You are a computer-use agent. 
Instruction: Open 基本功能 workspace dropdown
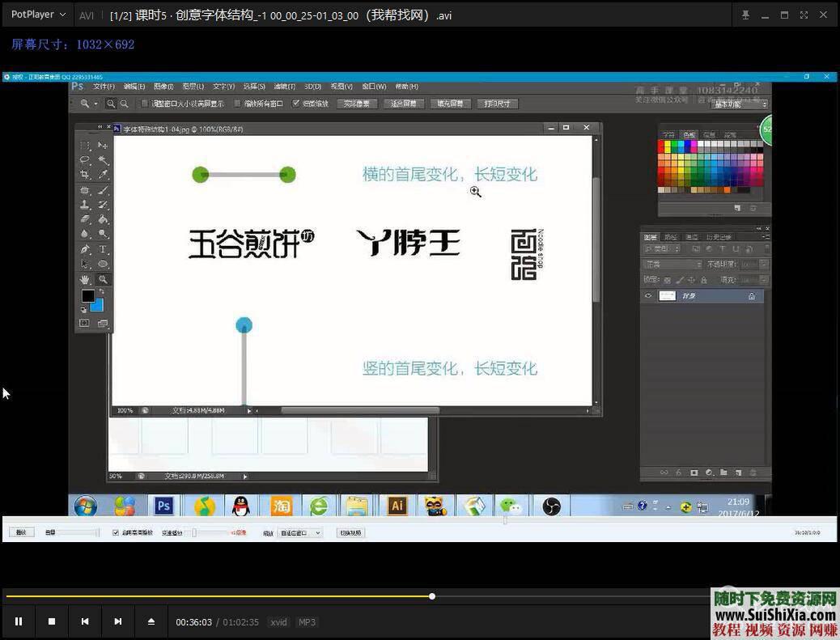pyautogui.click(x=740, y=104)
